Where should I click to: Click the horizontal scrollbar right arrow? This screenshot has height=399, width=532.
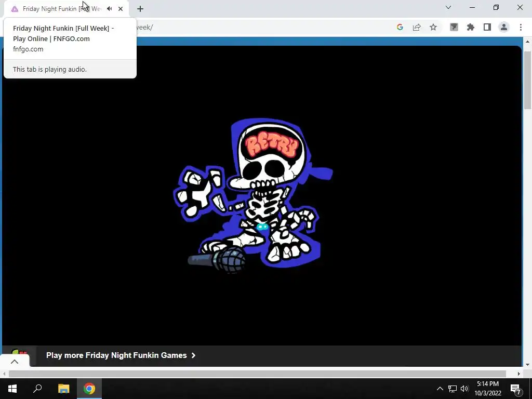click(x=518, y=374)
